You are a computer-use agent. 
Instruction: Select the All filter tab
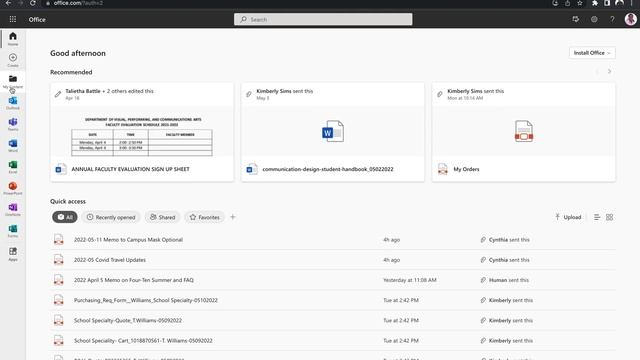pos(65,217)
